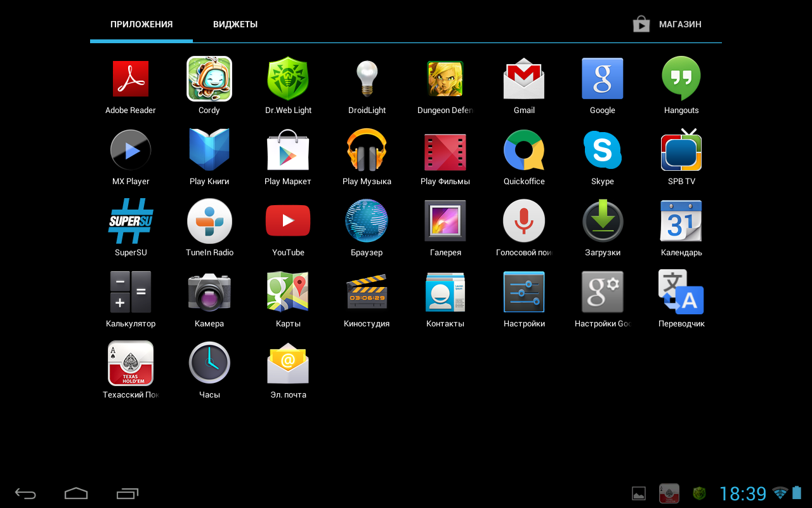The width and height of the screenshot is (812, 508).
Task: Open the YouTube app
Action: point(288,221)
